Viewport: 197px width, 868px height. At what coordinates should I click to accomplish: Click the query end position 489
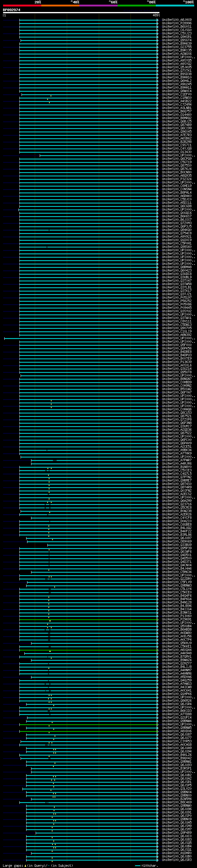point(155,15)
